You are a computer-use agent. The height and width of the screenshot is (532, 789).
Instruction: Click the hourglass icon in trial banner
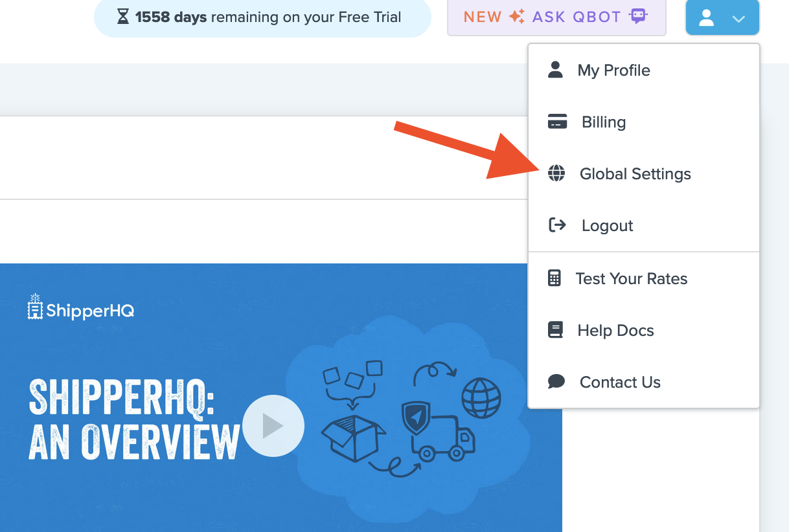pyautogui.click(x=123, y=17)
